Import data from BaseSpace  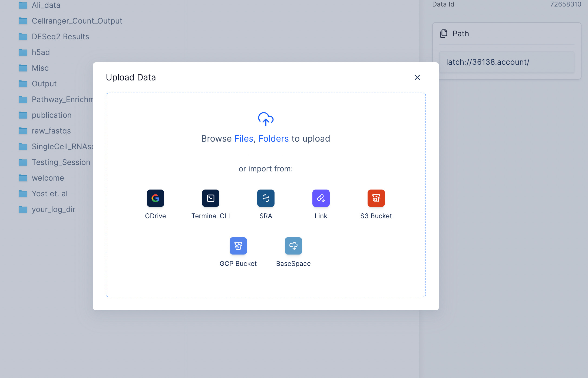point(293,246)
